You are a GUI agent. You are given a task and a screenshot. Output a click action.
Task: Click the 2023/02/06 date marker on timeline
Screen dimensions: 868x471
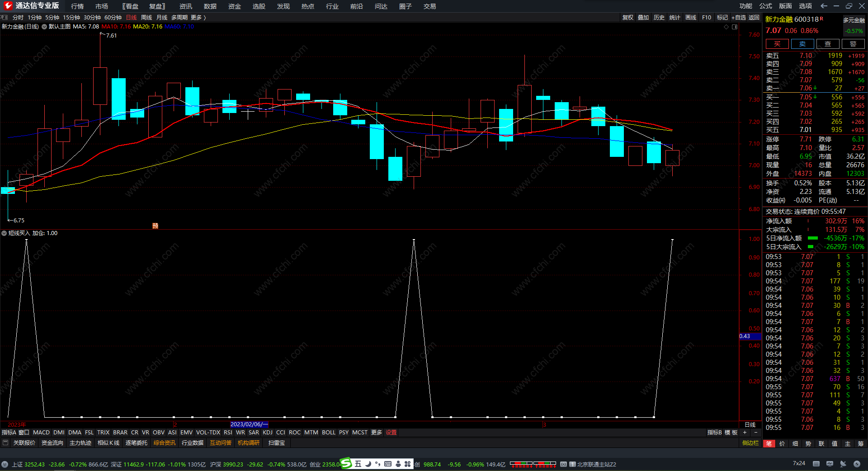[x=249, y=424]
